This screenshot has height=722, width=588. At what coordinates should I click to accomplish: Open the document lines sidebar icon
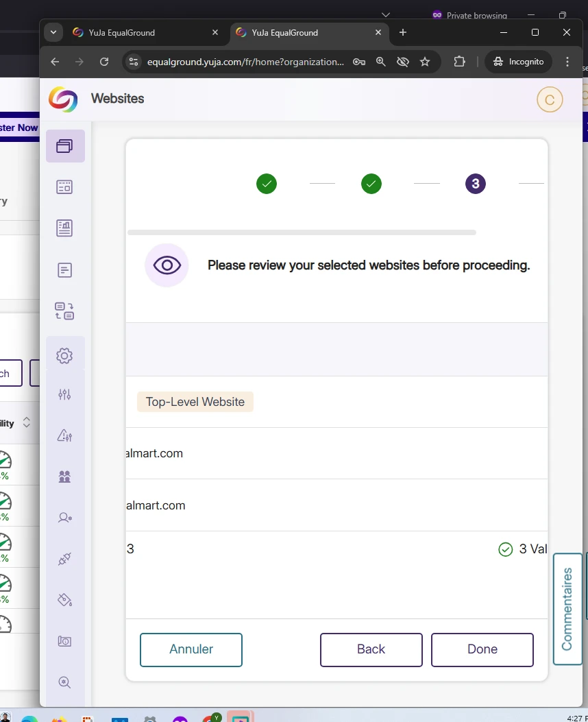[x=64, y=270]
